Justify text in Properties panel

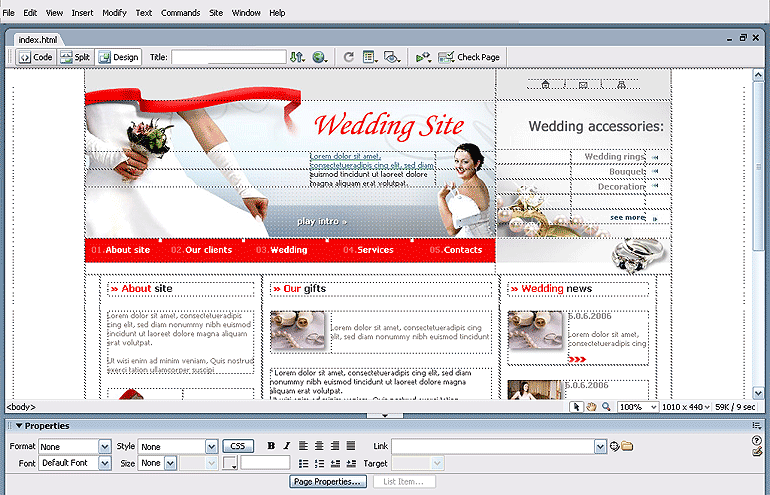pyautogui.click(x=351, y=446)
